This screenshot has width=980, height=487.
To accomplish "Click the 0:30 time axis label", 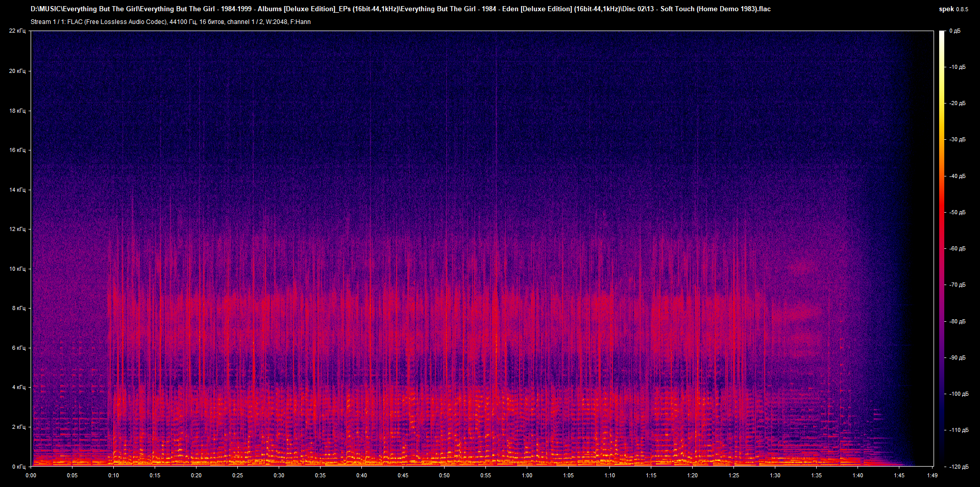I will (279, 475).
